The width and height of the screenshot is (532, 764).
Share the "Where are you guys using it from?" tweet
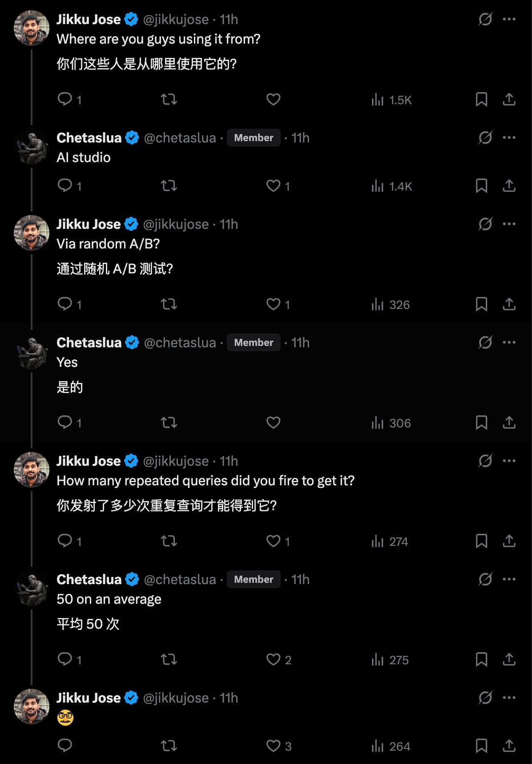pos(509,99)
